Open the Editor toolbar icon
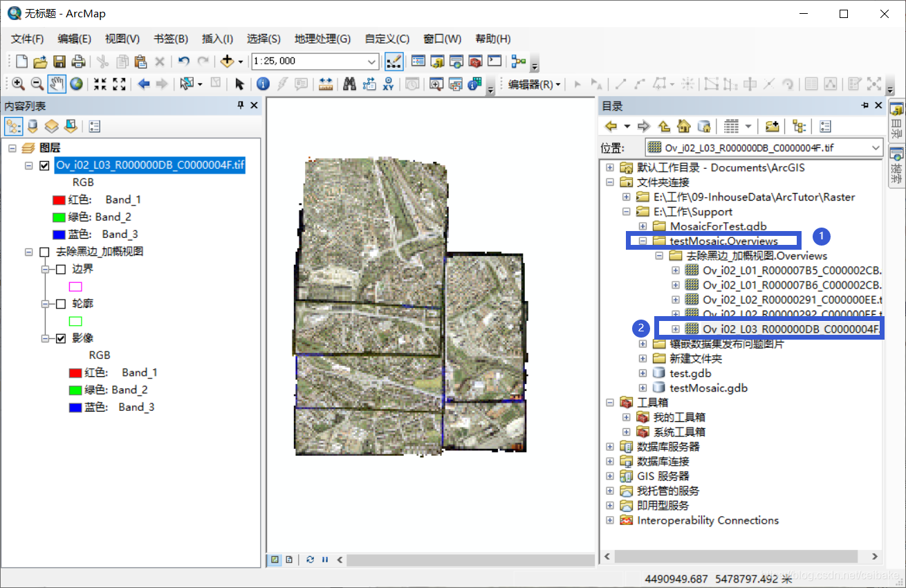 [x=394, y=62]
